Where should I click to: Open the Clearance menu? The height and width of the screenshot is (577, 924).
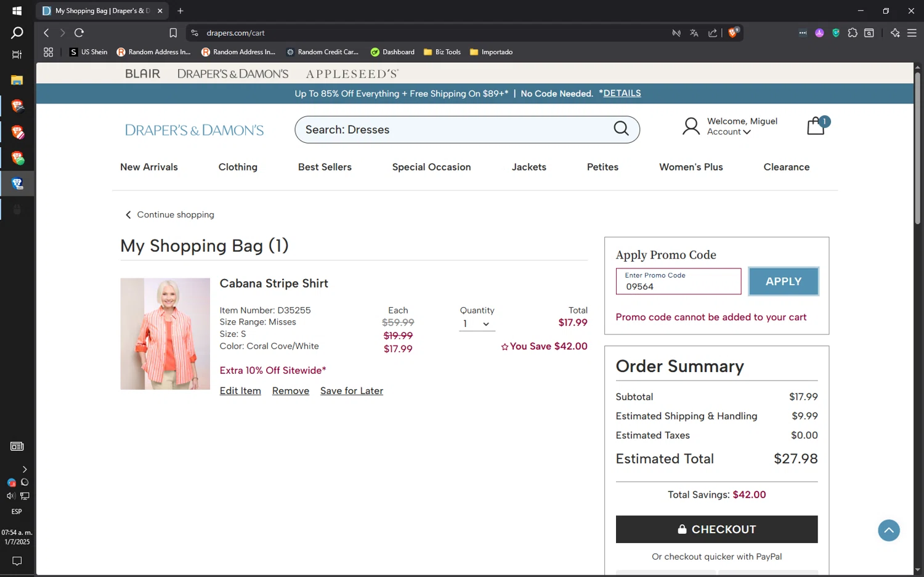point(786,167)
